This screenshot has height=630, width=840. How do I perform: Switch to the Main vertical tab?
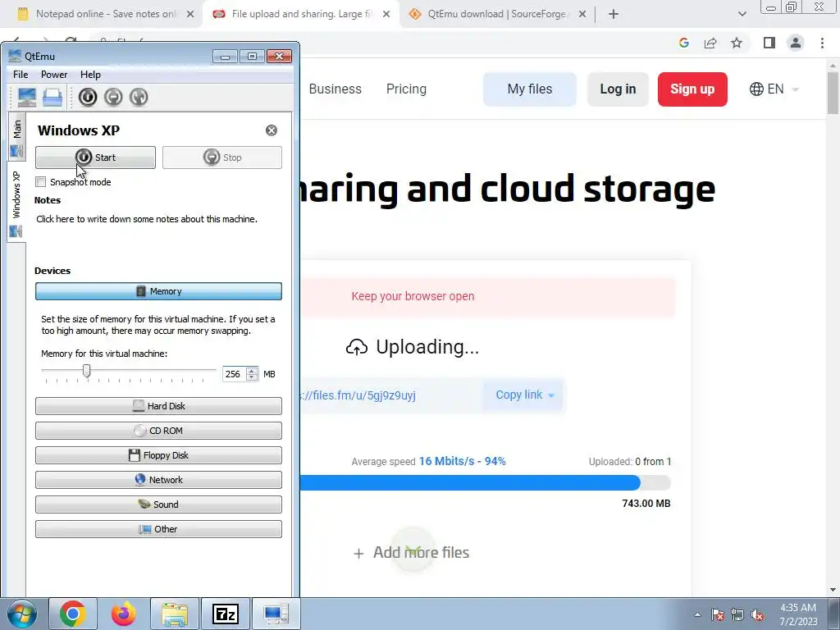[x=17, y=137]
